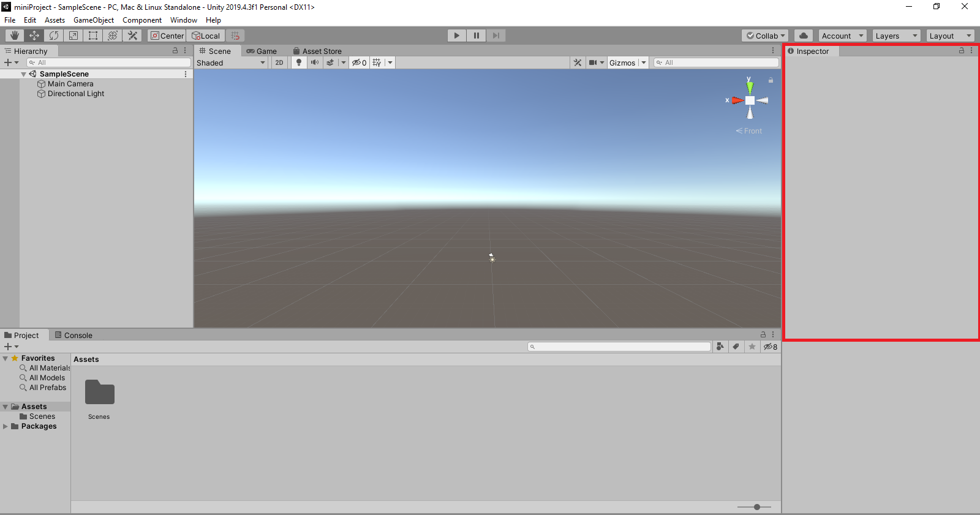Open the Layout dropdown
The height and width of the screenshot is (515, 980).
point(951,36)
